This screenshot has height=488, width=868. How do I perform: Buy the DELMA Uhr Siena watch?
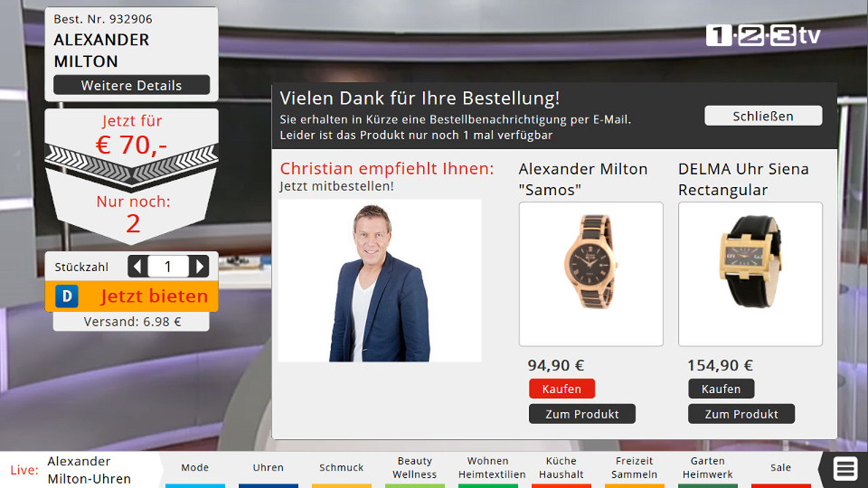pos(721,389)
